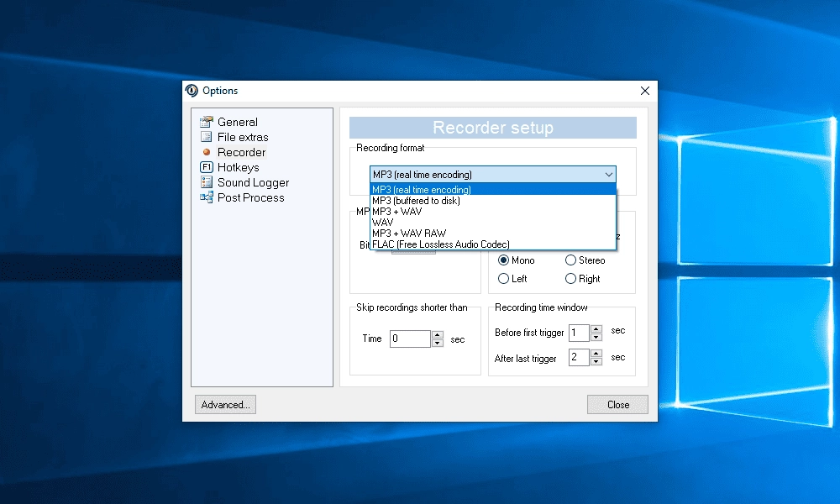
Task: Click the Recorder setup header banner
Action: point(493,128)
